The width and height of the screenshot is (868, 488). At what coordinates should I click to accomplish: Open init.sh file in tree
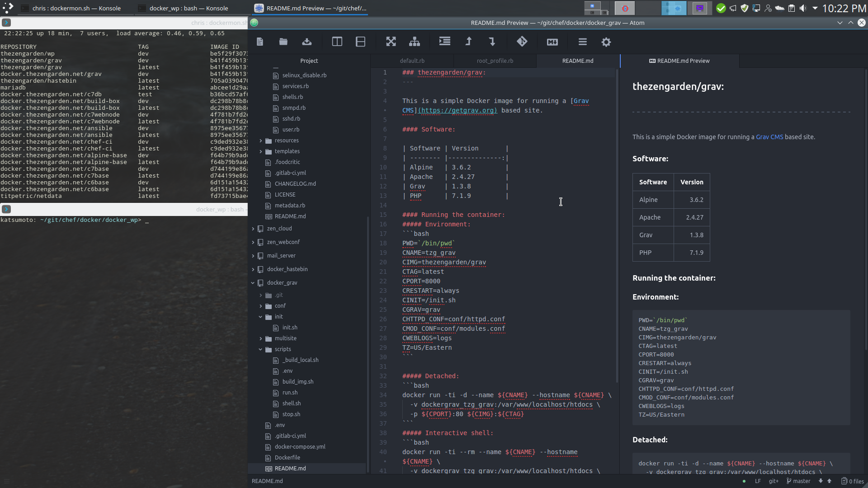[x=290, y=328]
